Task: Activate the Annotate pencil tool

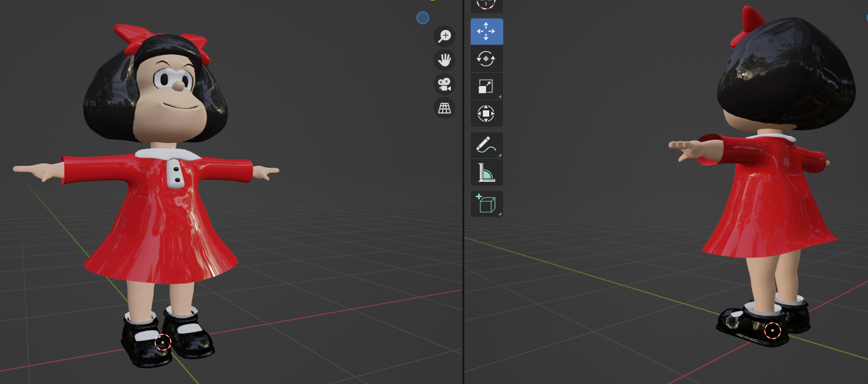Action: (x=487, y=145)
